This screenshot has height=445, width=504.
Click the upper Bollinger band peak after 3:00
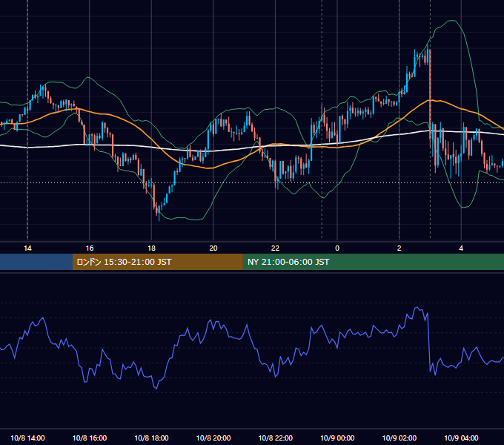pos(452,21)
